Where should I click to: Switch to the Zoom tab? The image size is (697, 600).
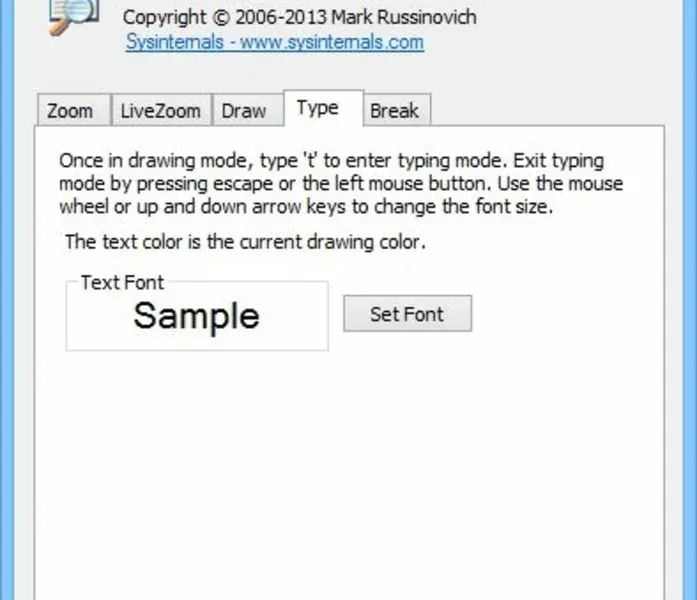pos(70,111)
